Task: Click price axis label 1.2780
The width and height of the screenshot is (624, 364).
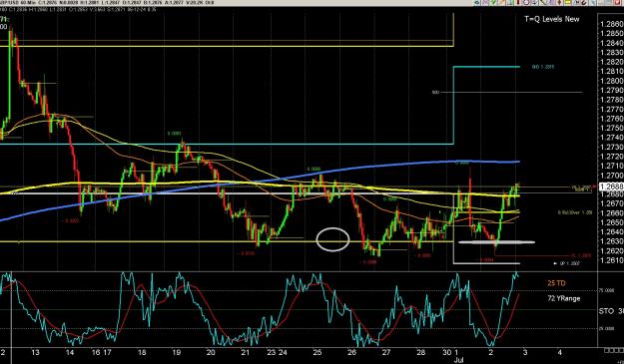Action: 611,100
